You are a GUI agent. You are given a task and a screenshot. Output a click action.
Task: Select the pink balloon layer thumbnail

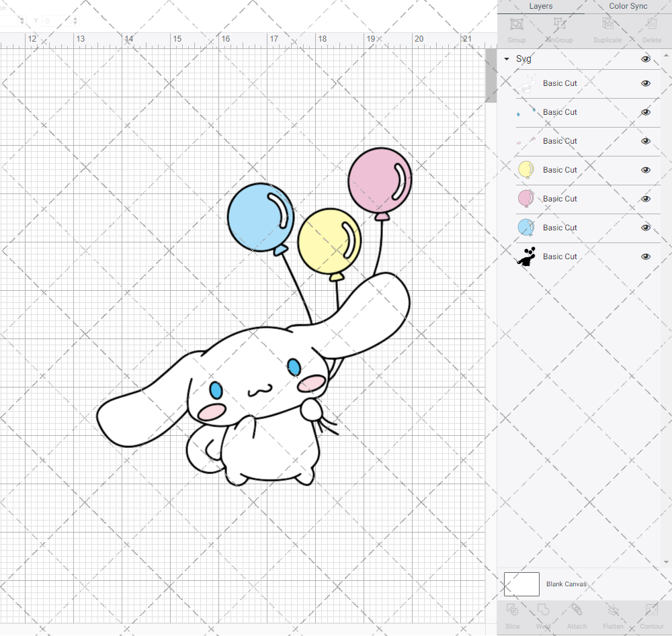[526, 199]
